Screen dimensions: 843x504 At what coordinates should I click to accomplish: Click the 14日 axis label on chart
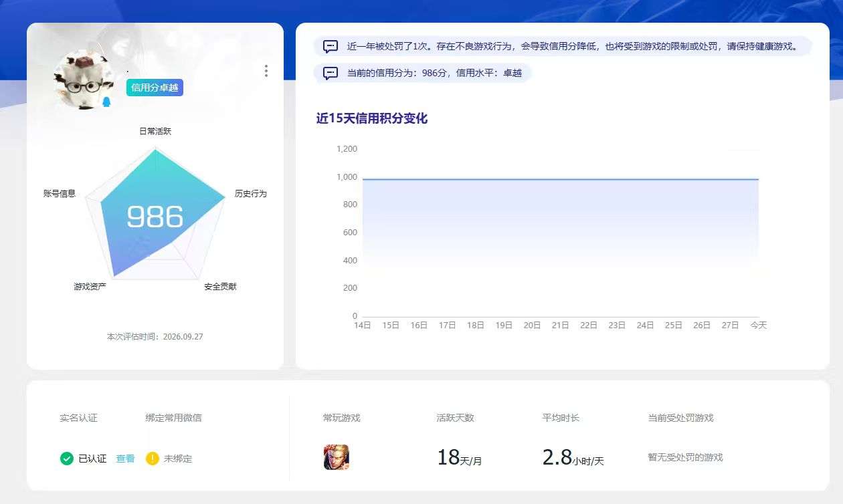(x=363, y=326)
